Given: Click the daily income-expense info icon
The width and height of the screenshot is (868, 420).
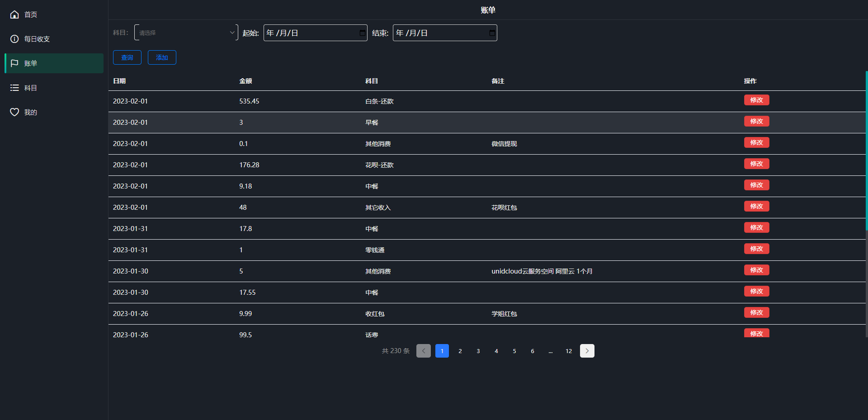Looking at the screenshot, I should tap(14, 39).
